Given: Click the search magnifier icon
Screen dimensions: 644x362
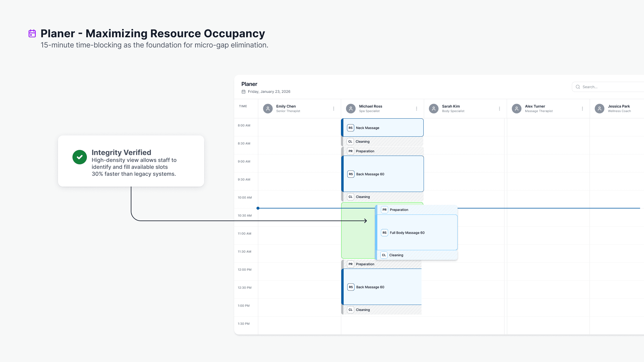Looking at the screenshot, I should coord(578,87).
